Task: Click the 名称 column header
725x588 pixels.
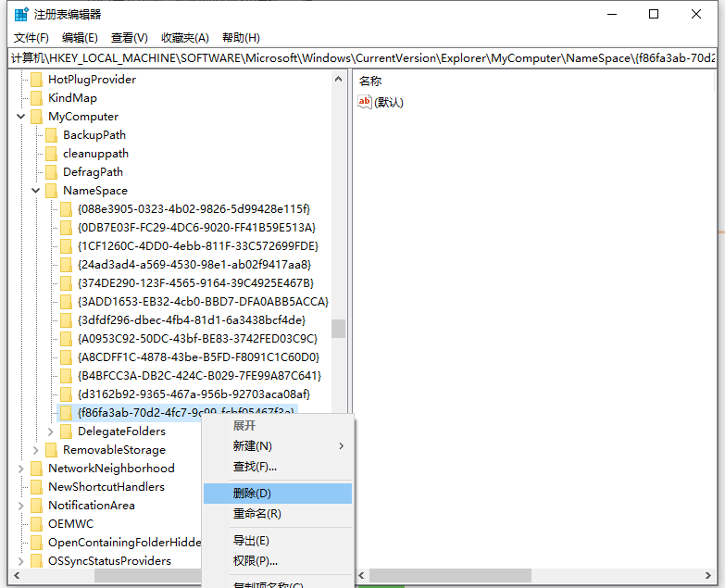Action: [370, 81]
